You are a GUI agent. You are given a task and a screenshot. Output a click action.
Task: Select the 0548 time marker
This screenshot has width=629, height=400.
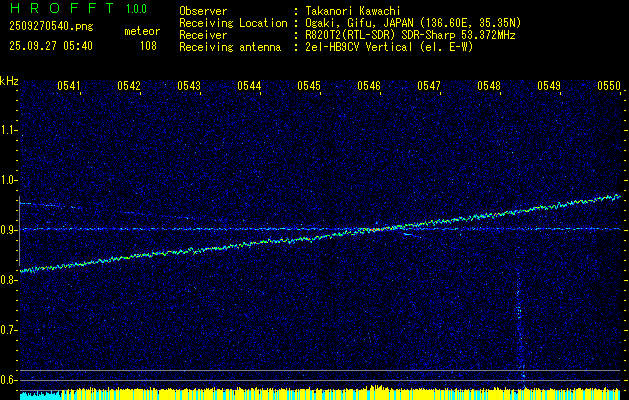(x=489, y=87)
